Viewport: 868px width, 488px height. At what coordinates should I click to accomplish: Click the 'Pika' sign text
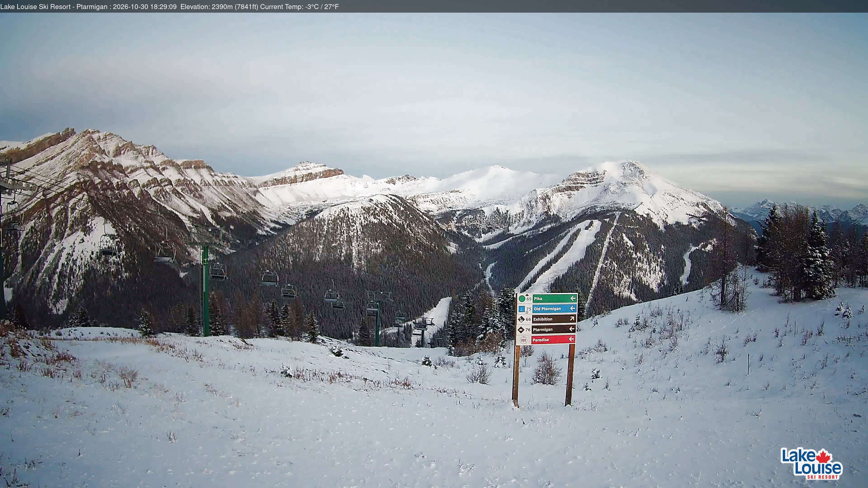[538, 299]
